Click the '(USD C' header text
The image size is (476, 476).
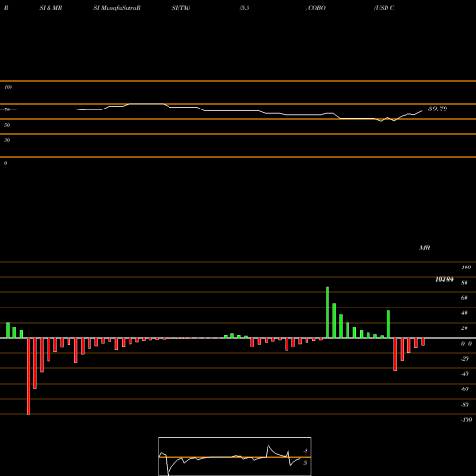click(x=384, y=8)
